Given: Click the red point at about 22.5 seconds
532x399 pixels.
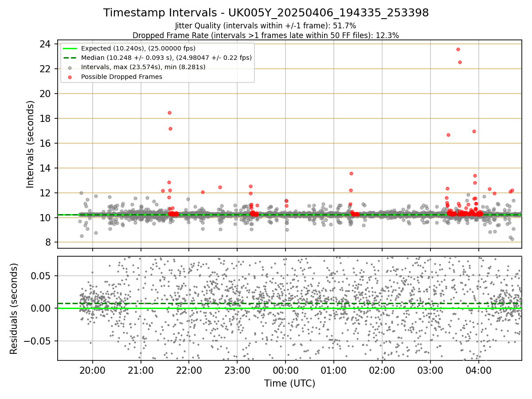Looking at the screenshot, I should click(460, 62).
